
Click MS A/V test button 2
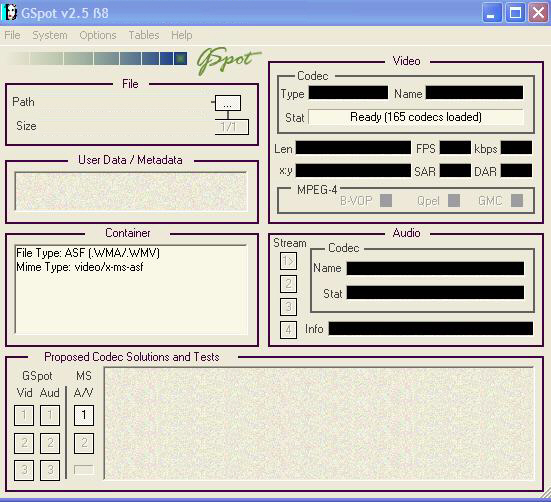click(84, 443)
